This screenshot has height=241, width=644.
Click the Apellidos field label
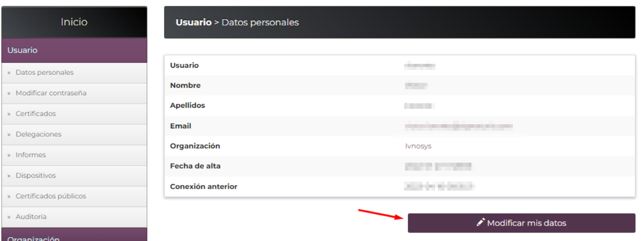pos(188,106)
